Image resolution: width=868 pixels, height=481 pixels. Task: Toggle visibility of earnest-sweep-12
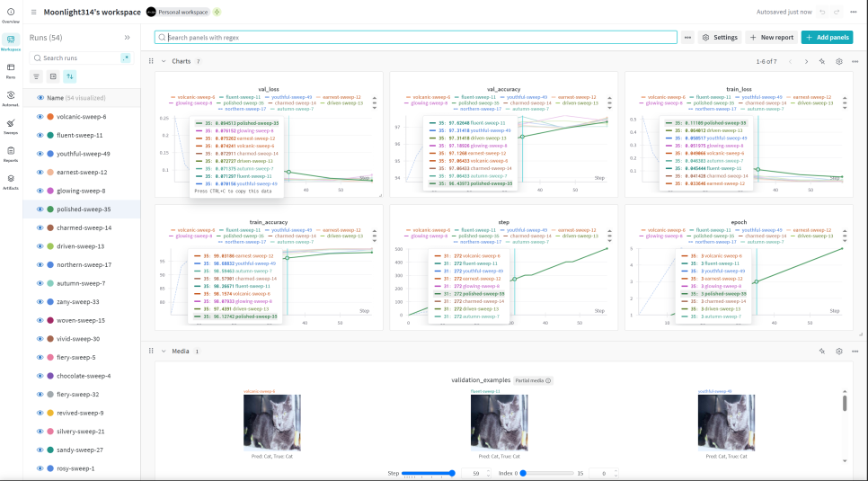[x=40, y=173]
